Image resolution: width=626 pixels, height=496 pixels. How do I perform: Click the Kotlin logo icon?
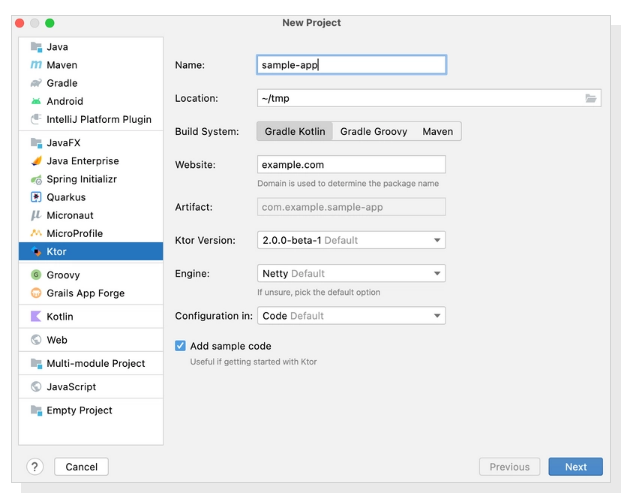tap(36, 316)
